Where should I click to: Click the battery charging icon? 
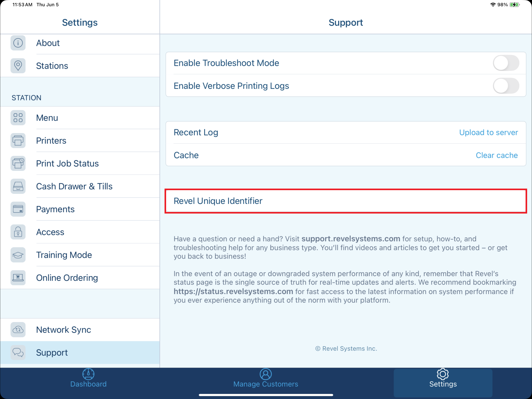pyautogui.click(x=515, y=4)
